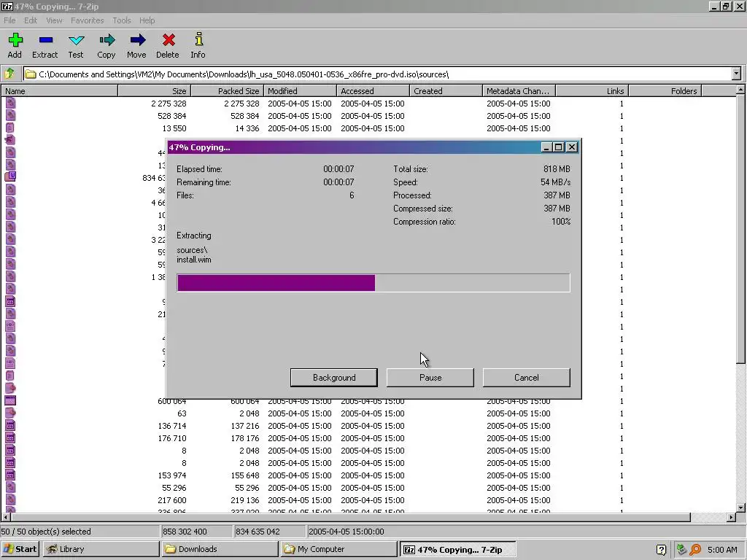Click the red Delete X icon

(x=169, y=40)
